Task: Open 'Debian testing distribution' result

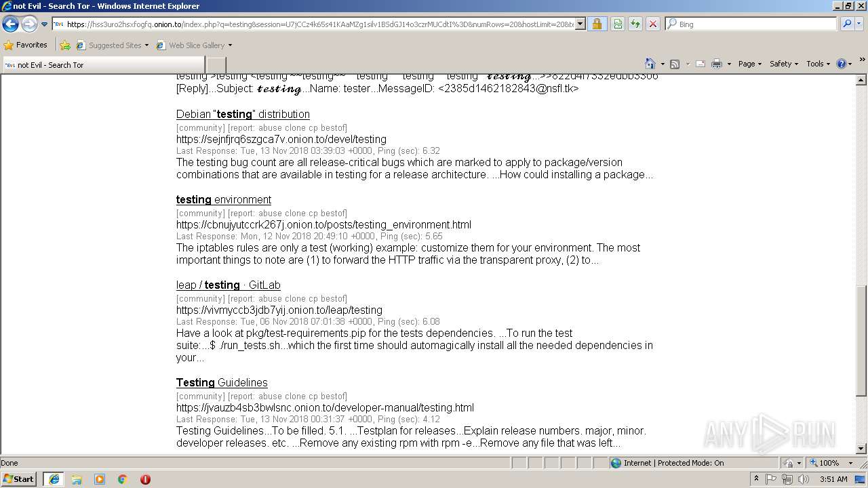Action: point(243,114)
